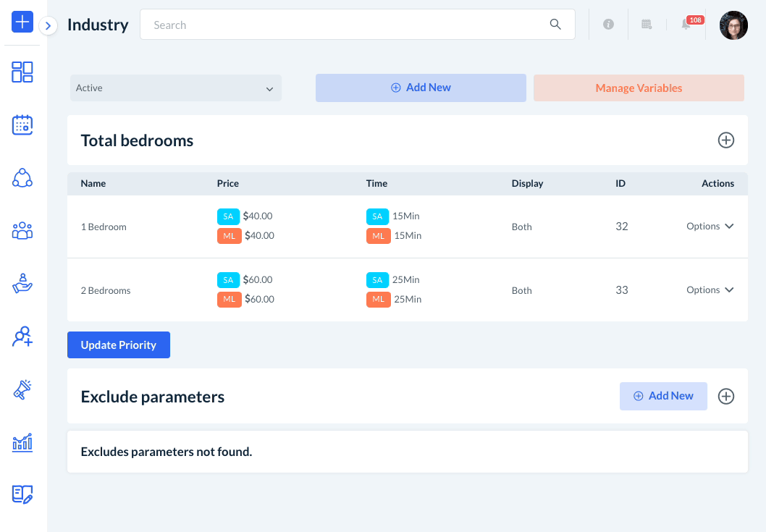
Task: Click Both display value for 1 Bedroom
Action: [521, 227]
